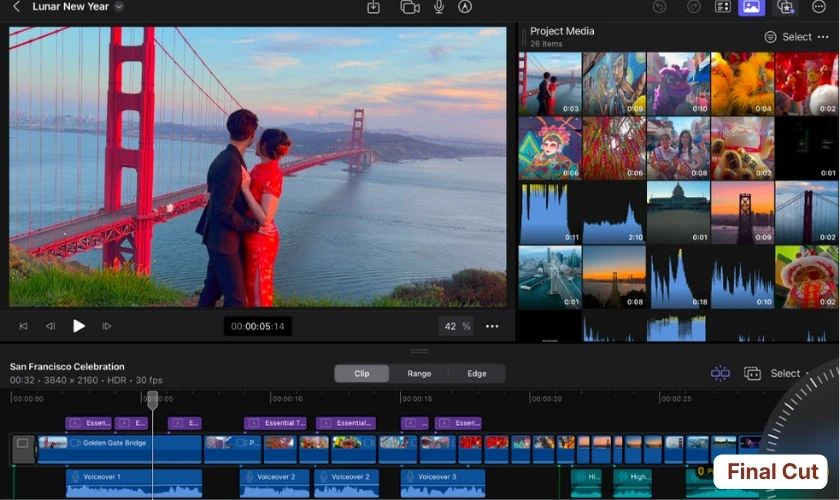Open the timeline clip options icon
The height and width of the screenshot is (500, 840).
click(x=752, y=373)
